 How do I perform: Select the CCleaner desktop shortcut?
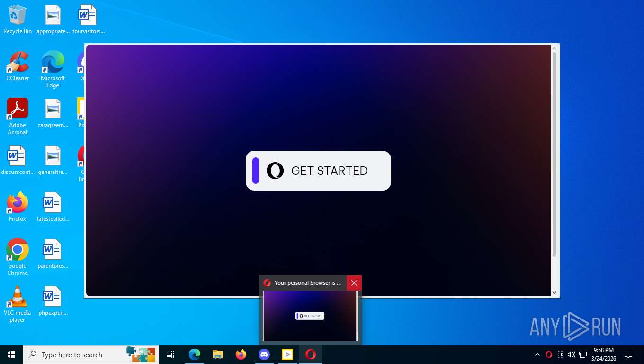point(18,66)
